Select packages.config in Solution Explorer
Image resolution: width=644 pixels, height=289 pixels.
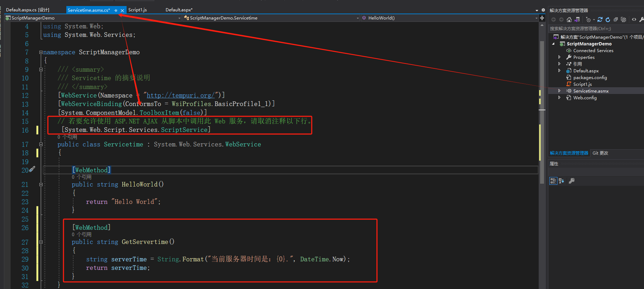click(x=590, y=78)
